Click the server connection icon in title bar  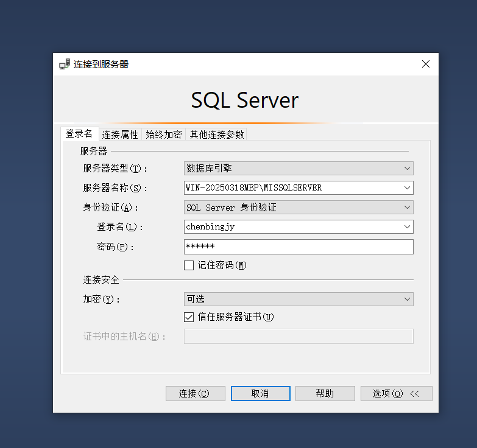point(65,64)
